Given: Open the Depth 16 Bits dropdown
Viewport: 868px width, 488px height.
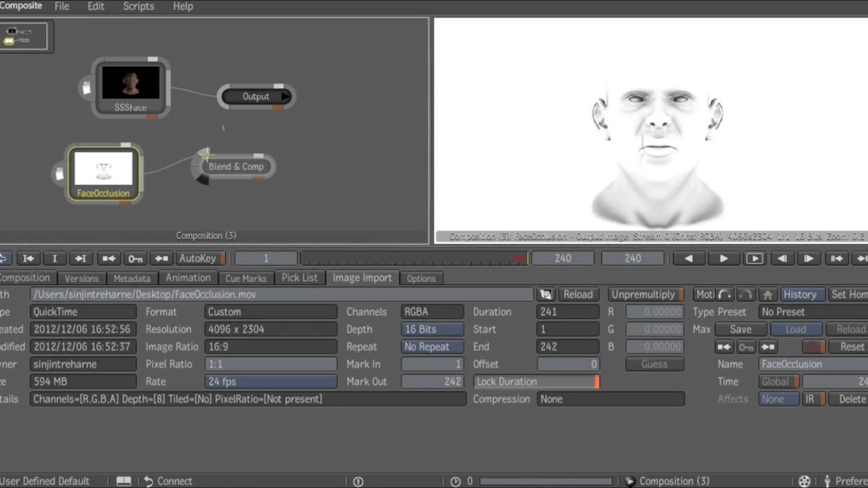Looking at the screenshot, I should [432, 329].
